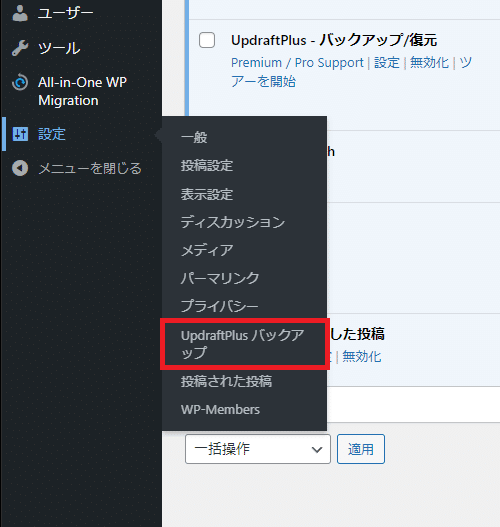Open All-in-One WP Migration menu

click(81, 91)
